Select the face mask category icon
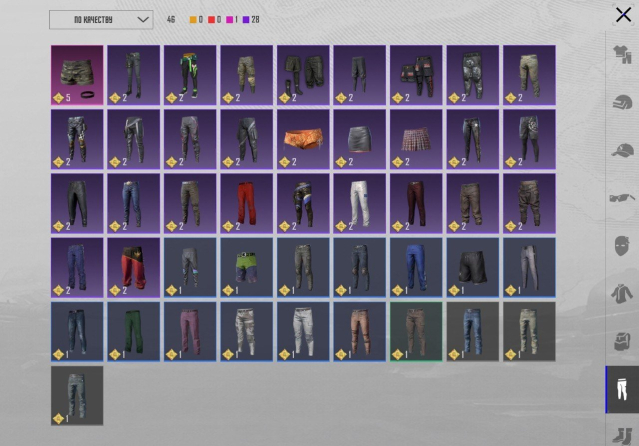639x446 pixels. click(x=621, y=245)
